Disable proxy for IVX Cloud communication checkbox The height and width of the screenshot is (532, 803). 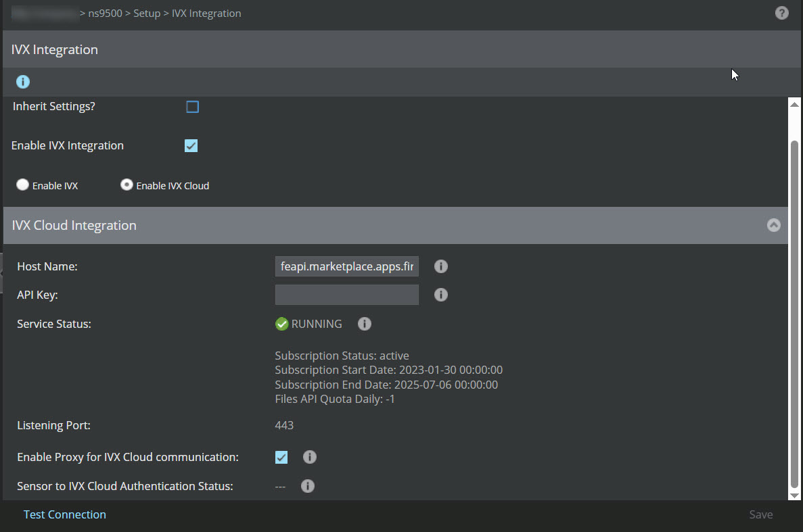(x=281, y=457)
